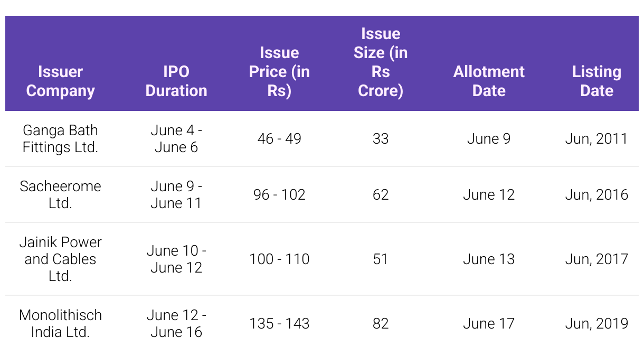644x356 pixels.
Task: Click the Jun, 2011 listing date
Action: pyautogui.click(x=596, y=139)
